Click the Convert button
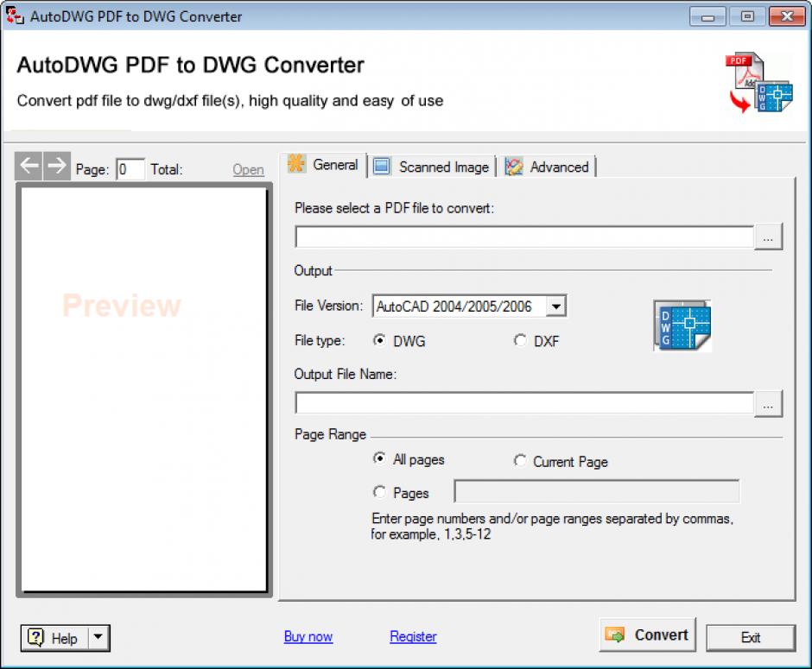812x669 pixels. pos(647,634)
